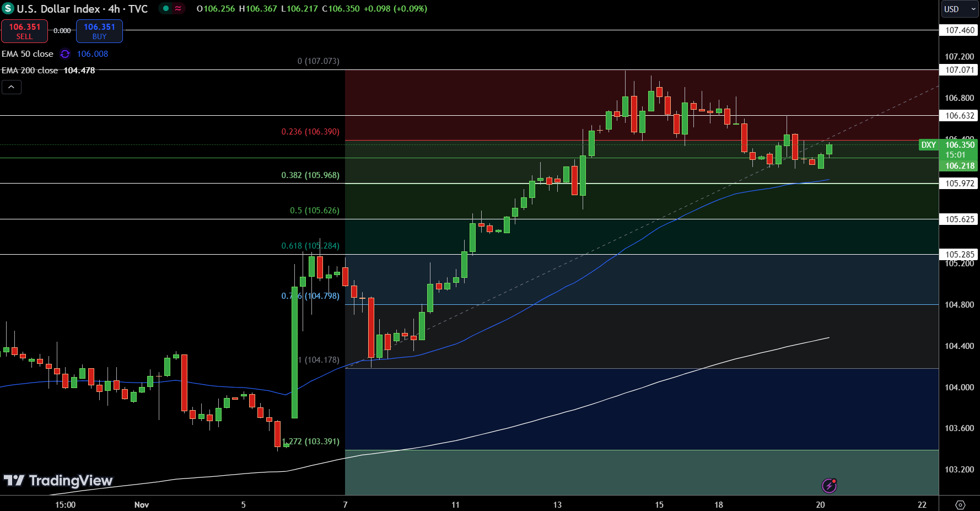Click the L106.217 low value in header
Screen dimensions: 980x511
pyautogui.click(x=299, y=9)
